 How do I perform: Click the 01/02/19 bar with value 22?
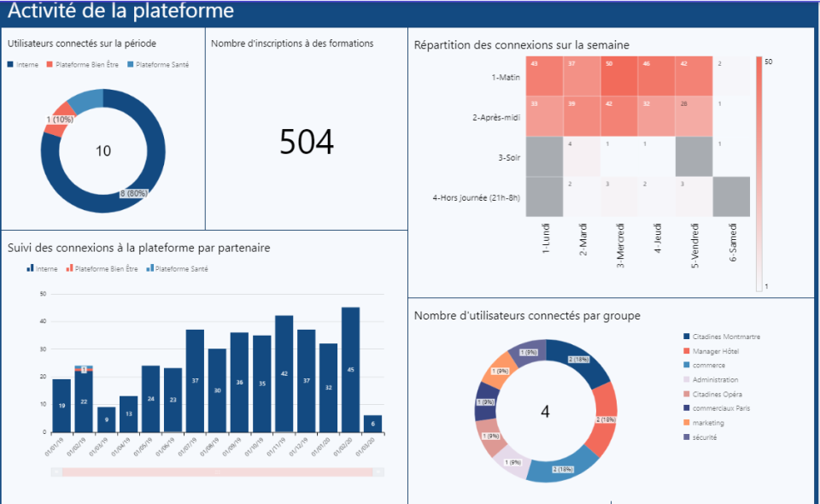coord(84,401)
